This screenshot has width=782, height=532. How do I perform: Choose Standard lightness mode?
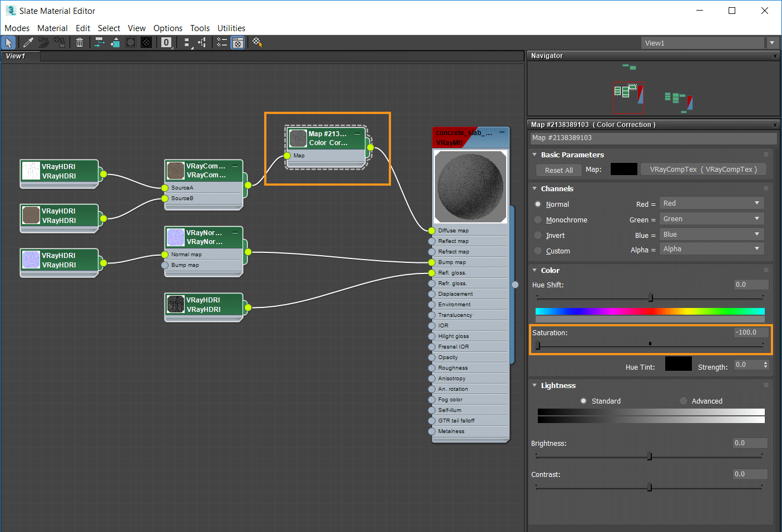pyautogui.click(x=583, y=401)
